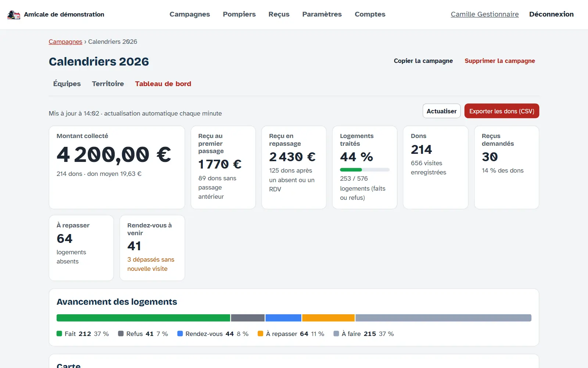
Task: Click the À faire legend swatch
Action: (336, 334)
